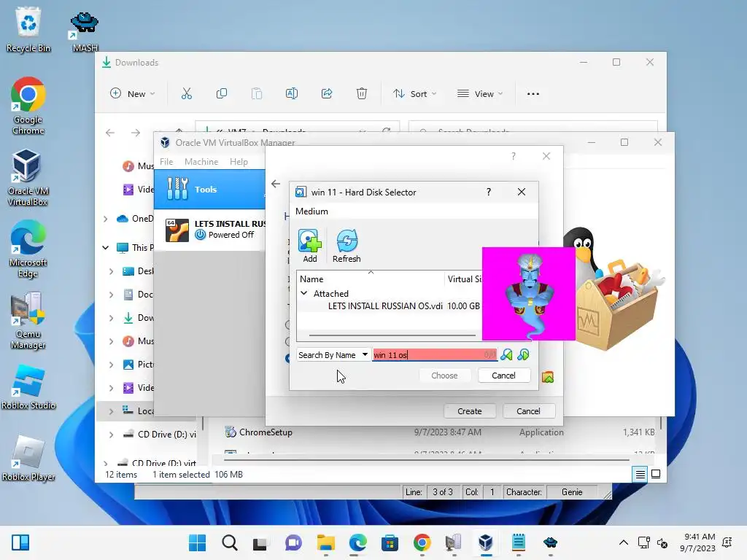This screenshot has height=560, width=747.
Task: Click the Widgets icon on taskbar
Action: coord(20,542)
